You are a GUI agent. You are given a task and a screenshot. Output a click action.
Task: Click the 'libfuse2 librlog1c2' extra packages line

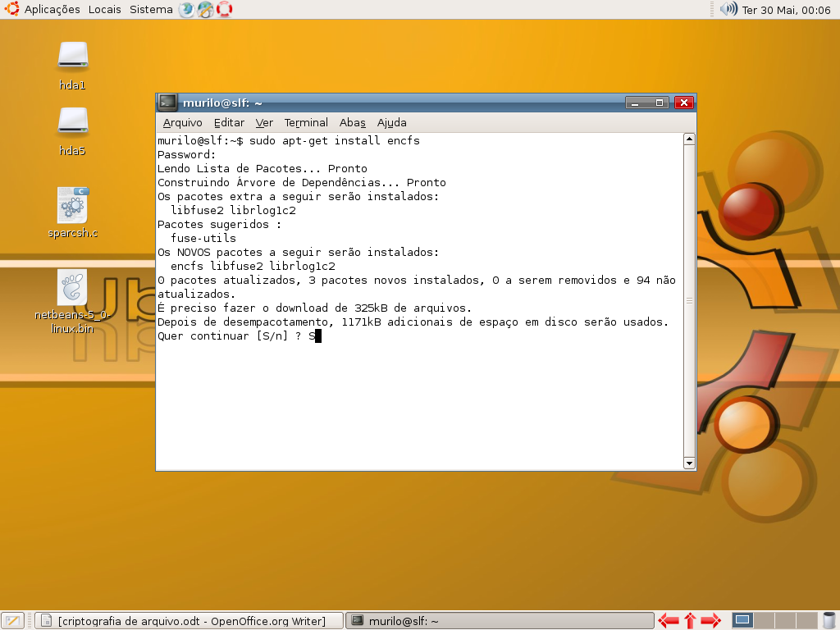point(233,211)
